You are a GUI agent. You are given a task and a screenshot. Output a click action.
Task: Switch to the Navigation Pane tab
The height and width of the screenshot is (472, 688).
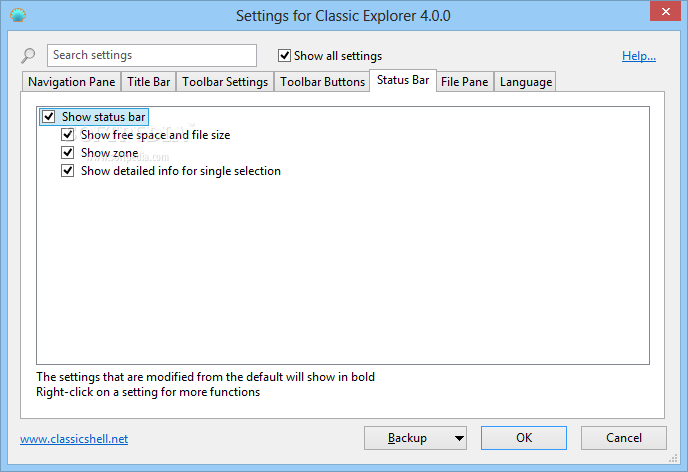(72, 82)
